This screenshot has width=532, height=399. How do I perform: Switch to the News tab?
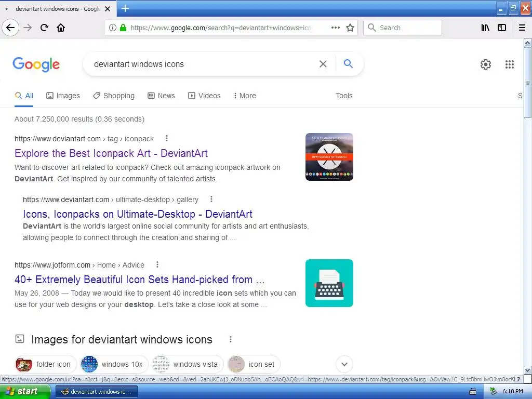[x=162, y=96]
